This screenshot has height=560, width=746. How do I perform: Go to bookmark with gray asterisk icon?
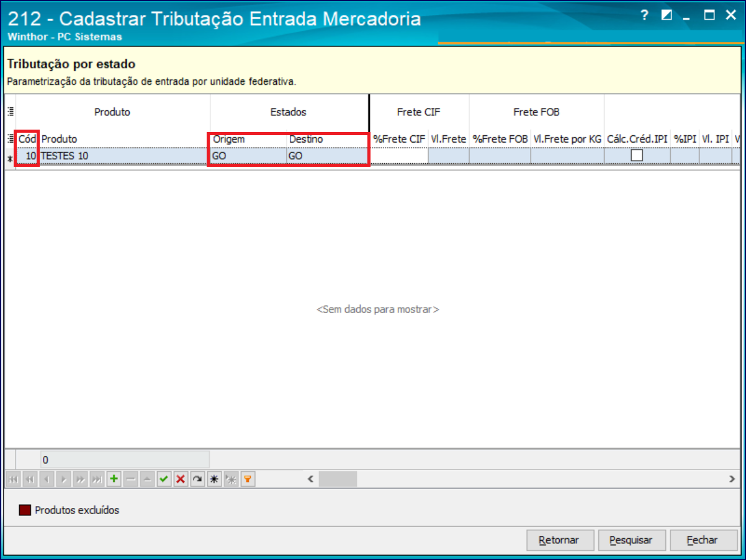(x=231, y=479)
